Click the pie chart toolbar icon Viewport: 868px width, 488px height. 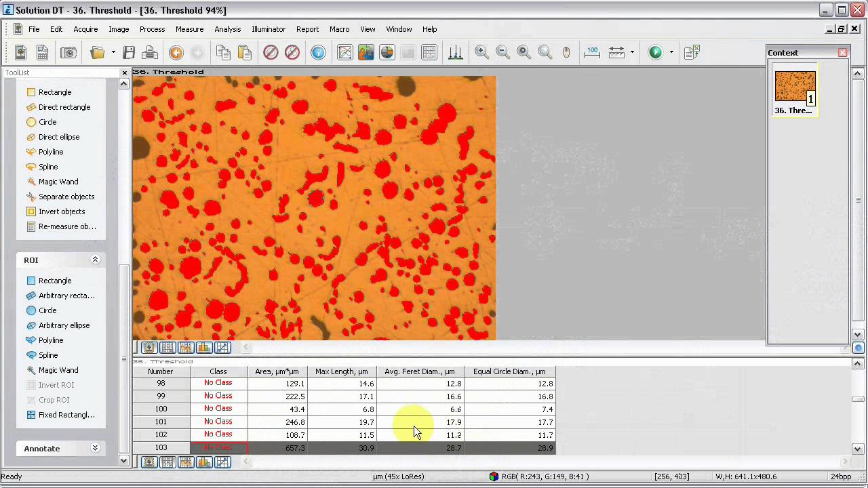pos(387,52)
